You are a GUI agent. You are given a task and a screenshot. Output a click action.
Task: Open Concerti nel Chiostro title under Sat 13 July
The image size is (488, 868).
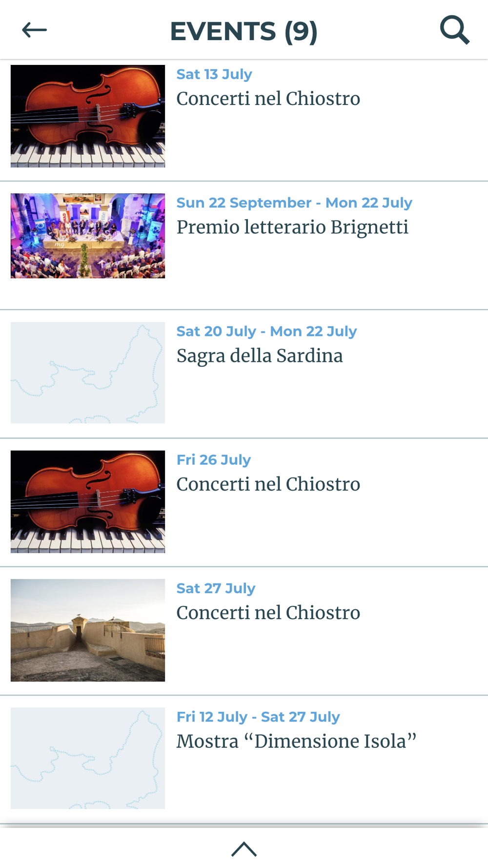tap(268, 99)
